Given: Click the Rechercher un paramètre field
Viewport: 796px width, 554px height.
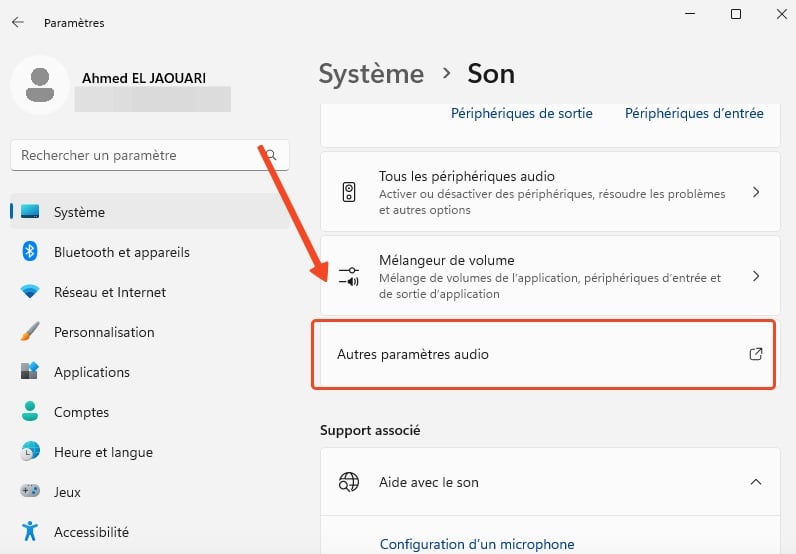Looking at the screenshot, I should pos(150,155).
